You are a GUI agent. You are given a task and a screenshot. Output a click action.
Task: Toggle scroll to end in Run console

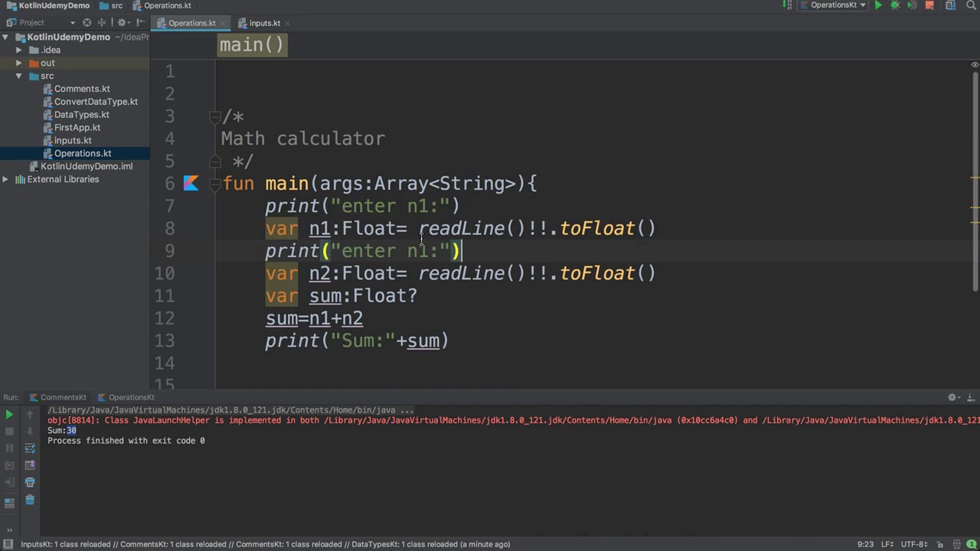tap(30, 465)
